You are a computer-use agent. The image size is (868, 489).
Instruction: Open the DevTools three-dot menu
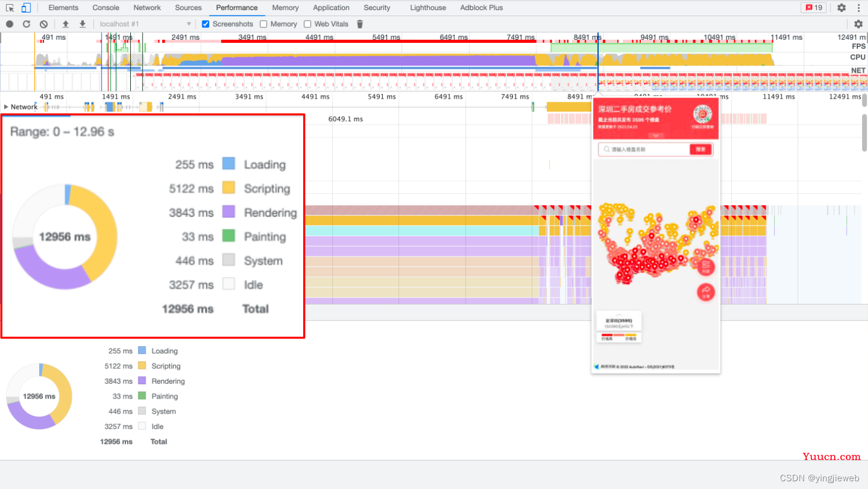pyautogui.click(x=858, y=8)
